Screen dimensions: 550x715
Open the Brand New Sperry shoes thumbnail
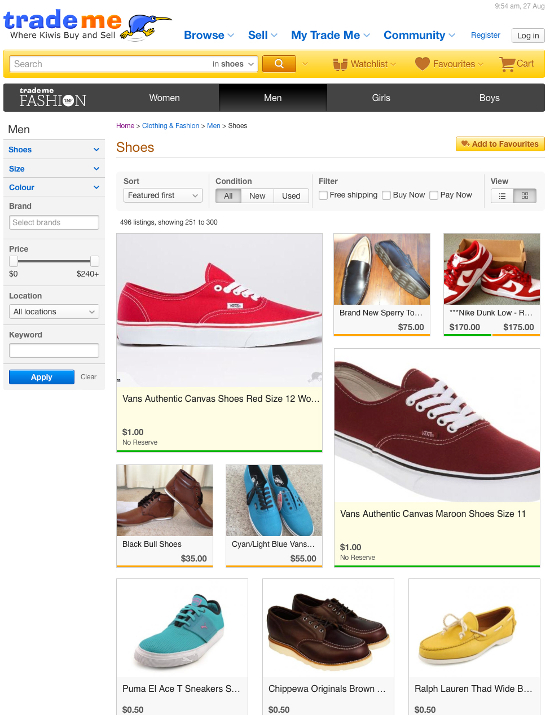click(x=382, y=269)
